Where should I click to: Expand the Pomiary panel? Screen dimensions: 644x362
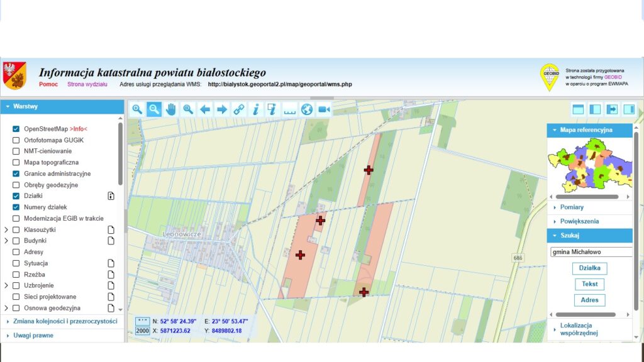pyautogui.click(x=572, y=207)
